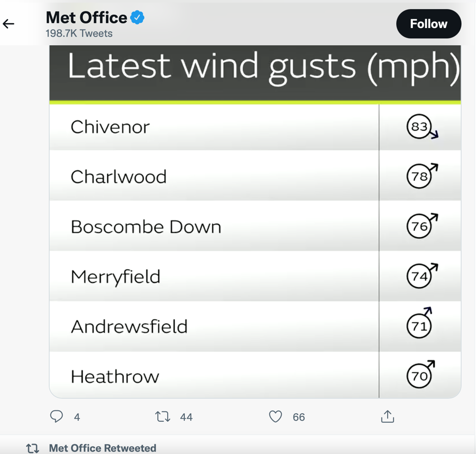Viewport: 476px width, 454px height.
Task: Click the Boscombe Down row in the image
Action: coord(255,226)
